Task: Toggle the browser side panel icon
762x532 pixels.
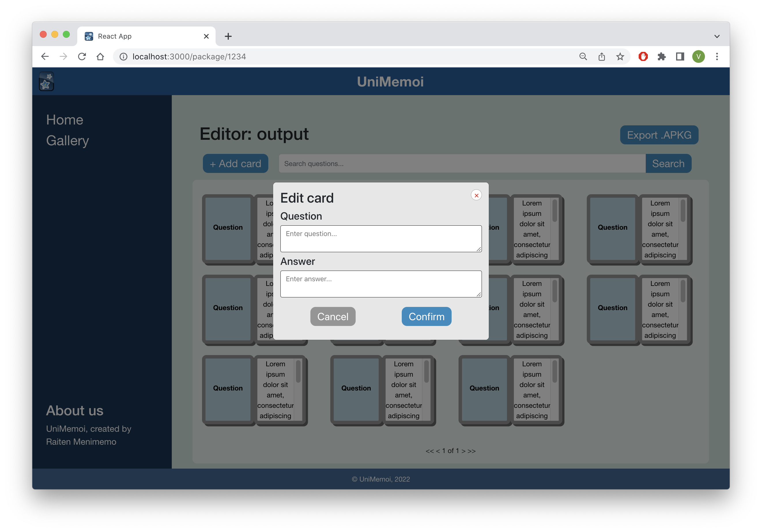Action: (x=680, y=57)
